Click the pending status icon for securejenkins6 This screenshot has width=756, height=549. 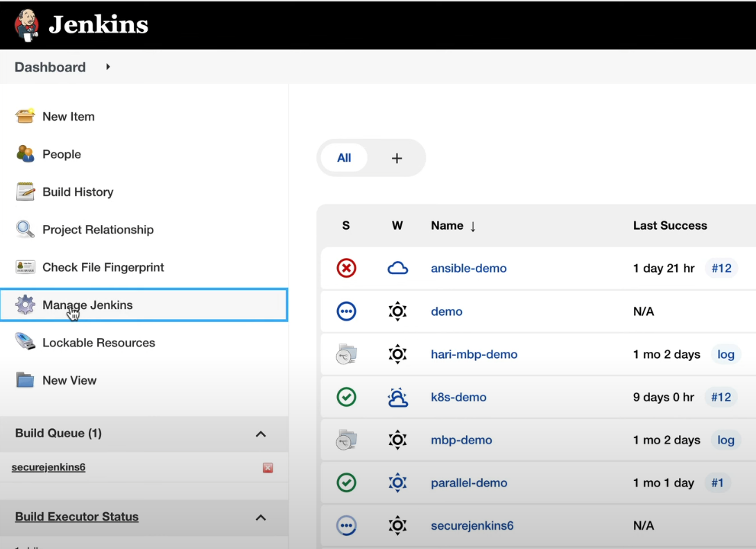point(346,525)
